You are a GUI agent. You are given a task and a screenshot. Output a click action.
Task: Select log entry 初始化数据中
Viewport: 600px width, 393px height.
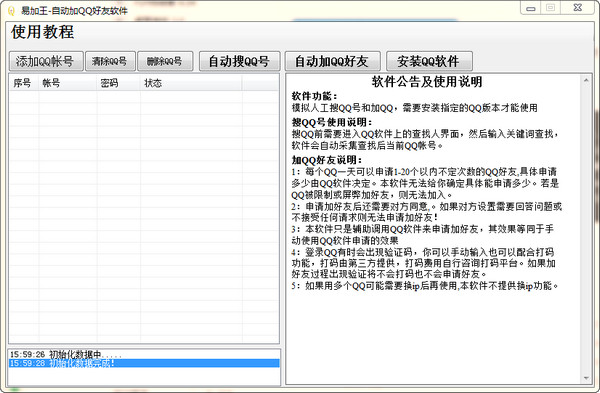144,355
